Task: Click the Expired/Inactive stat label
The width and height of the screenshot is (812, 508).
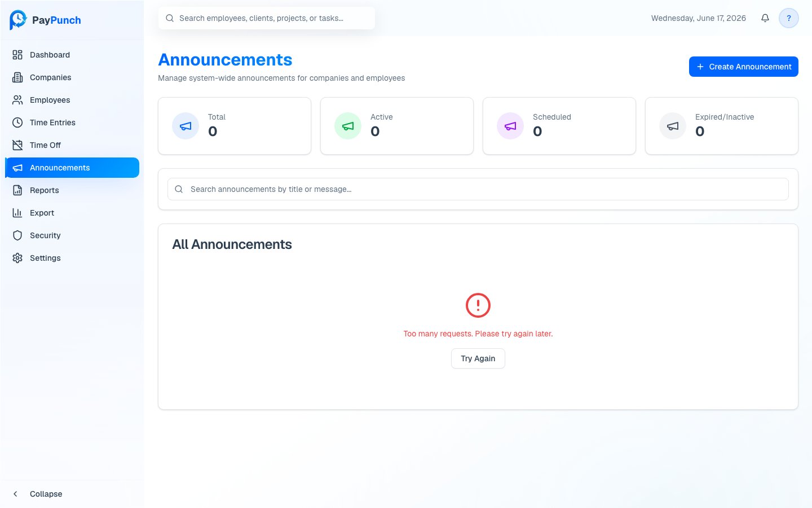Action: pyautogui.click(x=725, y=117)
